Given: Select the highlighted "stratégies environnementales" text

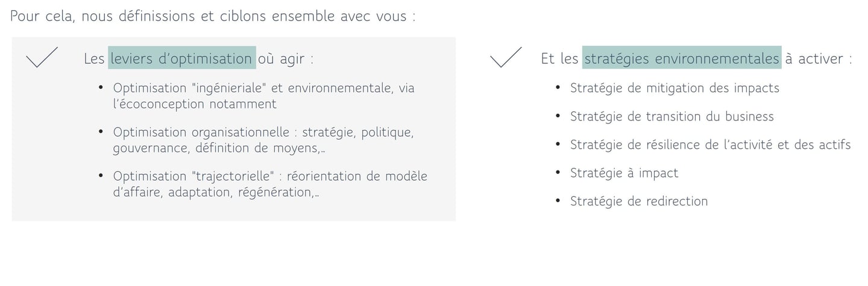Looking at the screenshot, I should click(x=681, y=58).
